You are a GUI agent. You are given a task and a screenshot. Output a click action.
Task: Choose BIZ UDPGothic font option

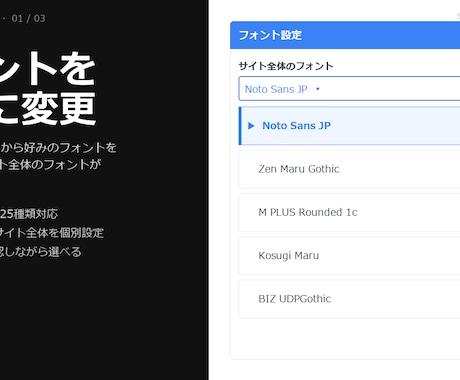349,299
